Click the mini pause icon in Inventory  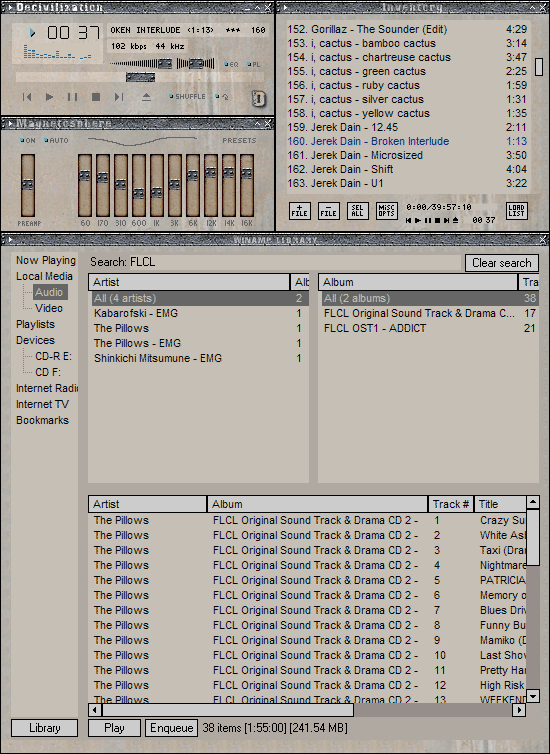(428, 220)
